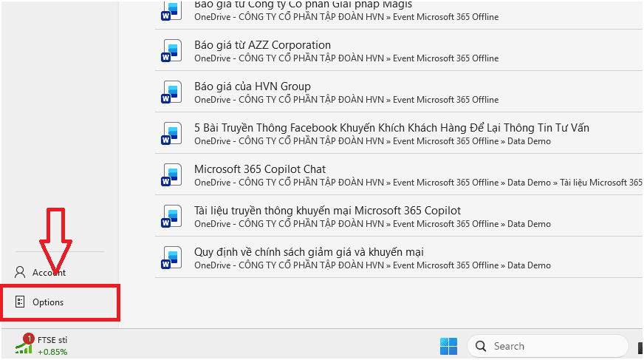Screen dimensions: 644x360
Task: Click the stock chart widget icon
Action: [24, 344]
